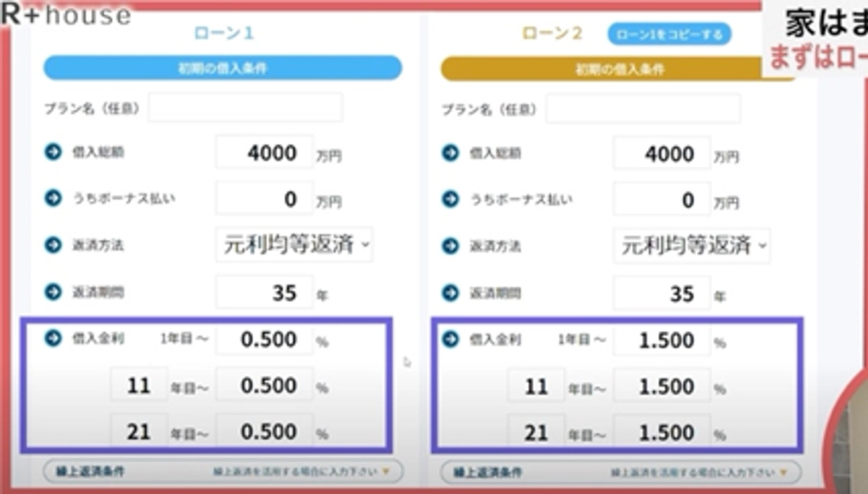Click the ローン1をコピーする button

(x=670, y=34)
